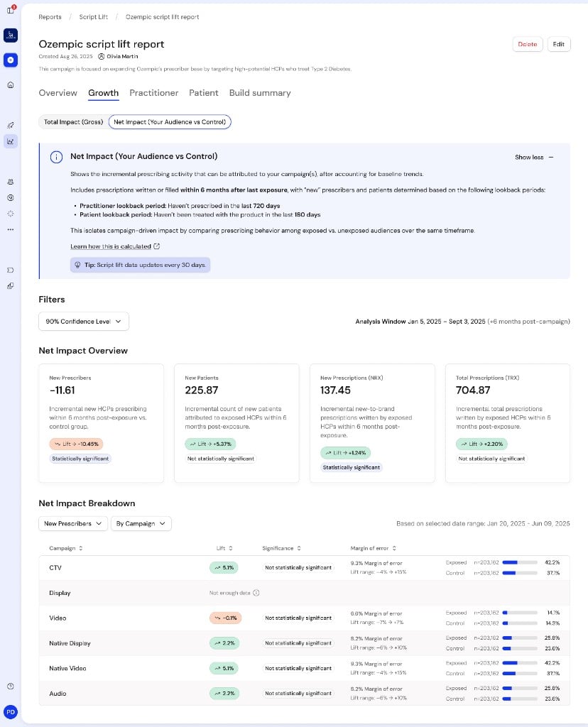Click the Display campaign row name
Image resolution: width=588 pixels, height=727 pixels.
click(60, 593)
